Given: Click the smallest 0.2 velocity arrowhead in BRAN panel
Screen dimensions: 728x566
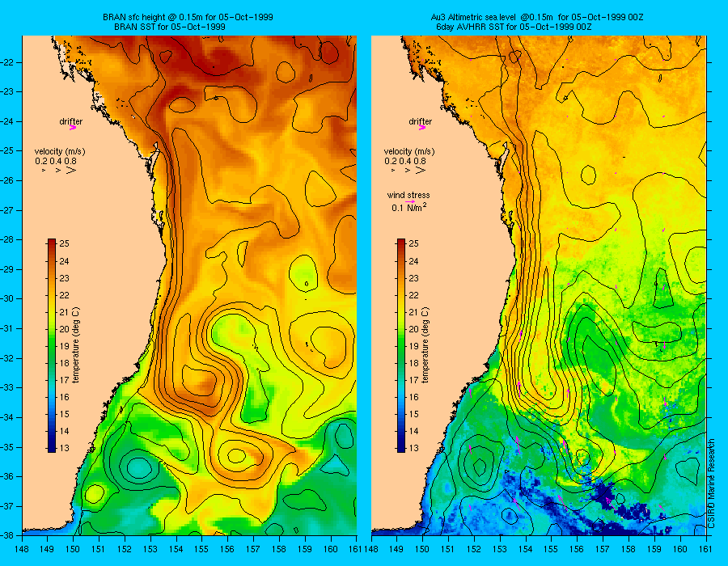Looking at the screenshot, I should [x=44, y=171].
